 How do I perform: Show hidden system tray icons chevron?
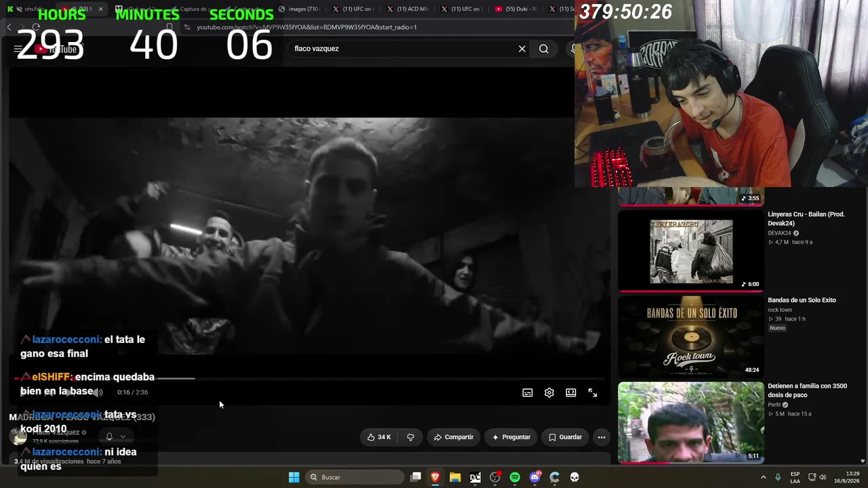[763, 477]
